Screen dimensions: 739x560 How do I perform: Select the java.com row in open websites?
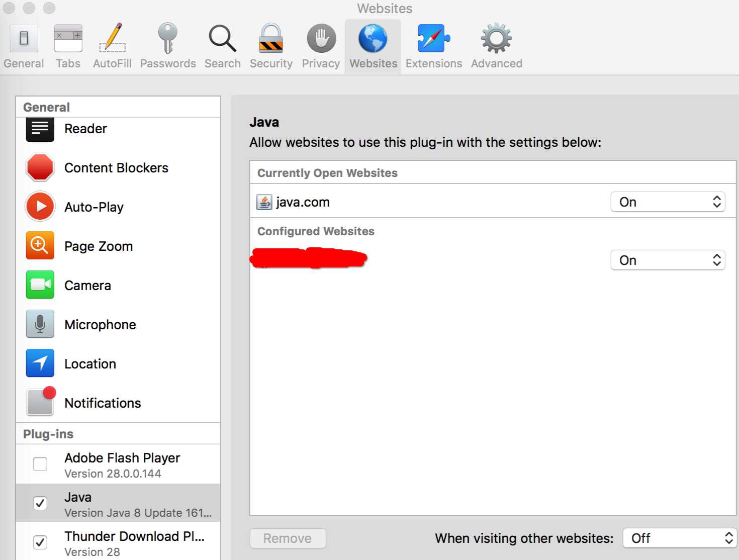coord(493,202)
